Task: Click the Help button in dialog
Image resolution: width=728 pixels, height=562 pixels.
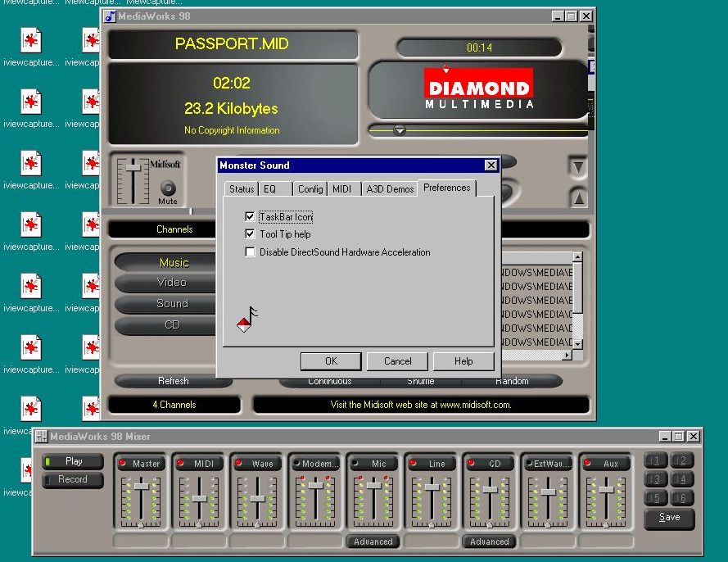Action: pyautogui.click(x=463, y=361)
